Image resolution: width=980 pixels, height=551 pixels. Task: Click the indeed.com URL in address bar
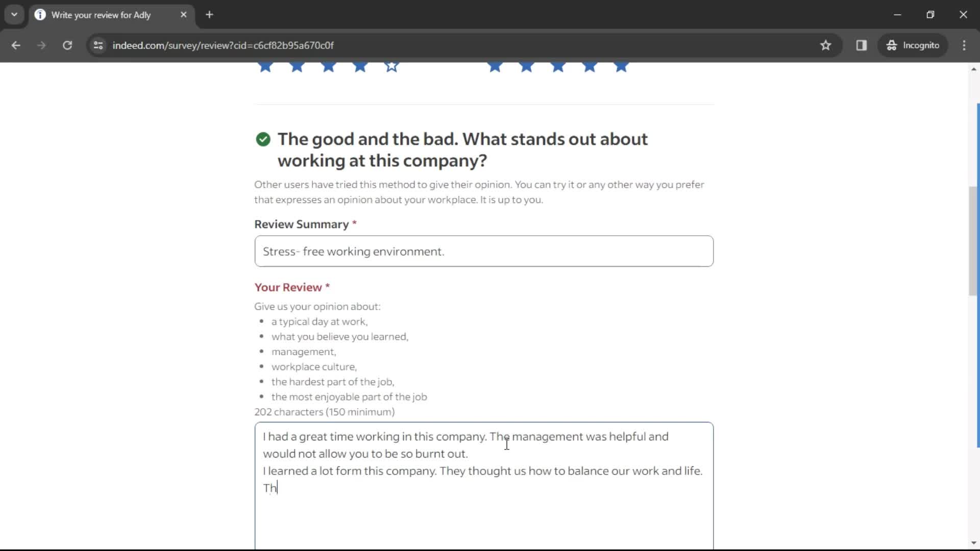coord(223,45)
